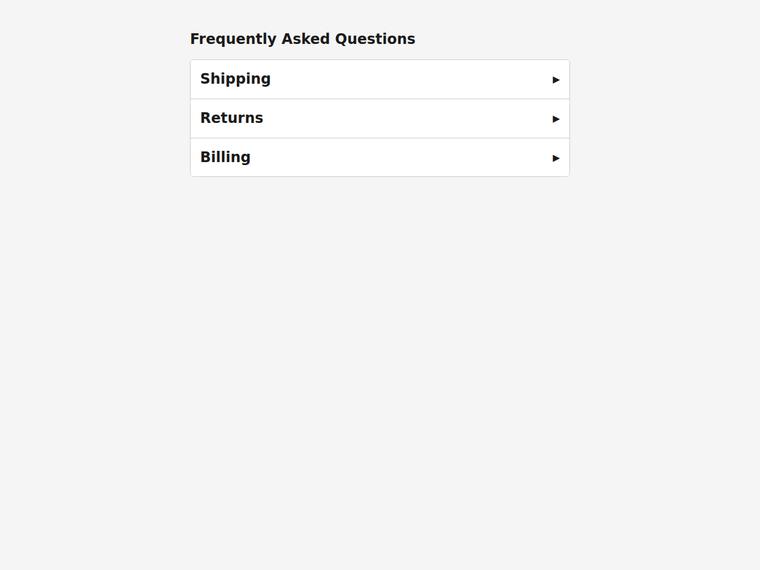The width and height of the screenshot is (760, 570).
Task: Click the Returns heading text
Action: (232, 118)
